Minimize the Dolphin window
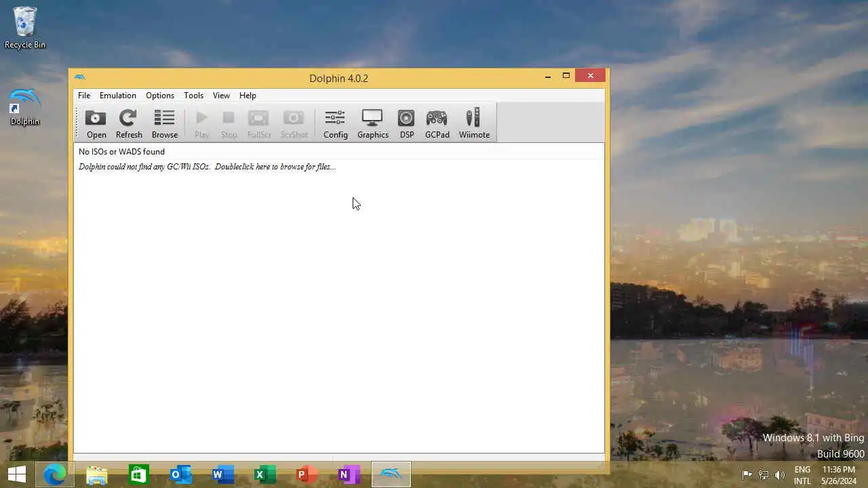 [x=548, y=77]
